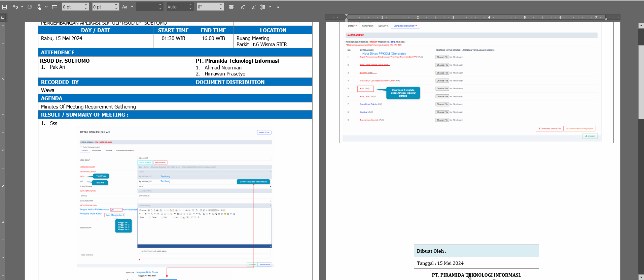Expand the Touch/Mouse Mode dropdown arrow
The height and width of the screenshot is (280, 644).
pyautogui.click(x=46, y=7)
